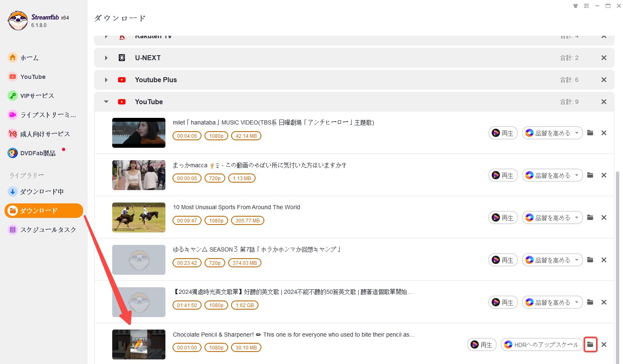Click the 30.10 MB size badge
Screen dimensions: 623x364
pos(246,347)
